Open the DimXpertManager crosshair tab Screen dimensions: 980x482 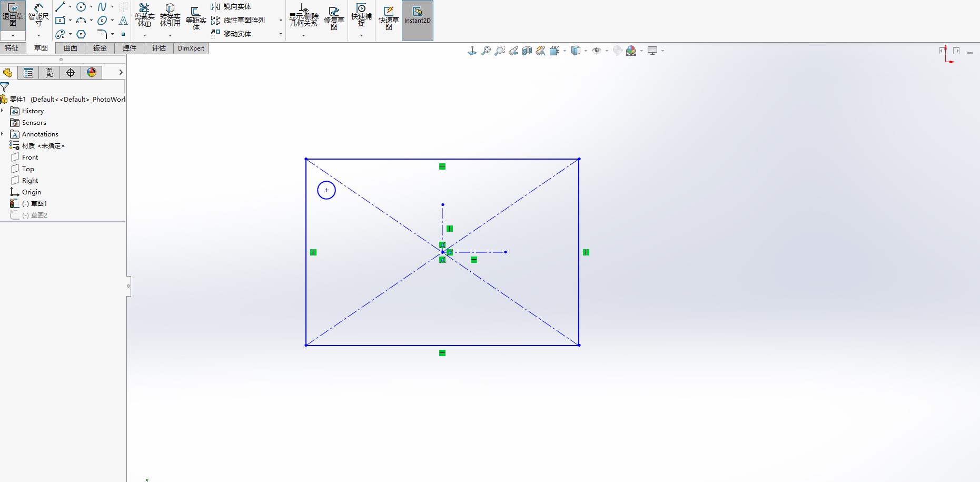[71, 73]
